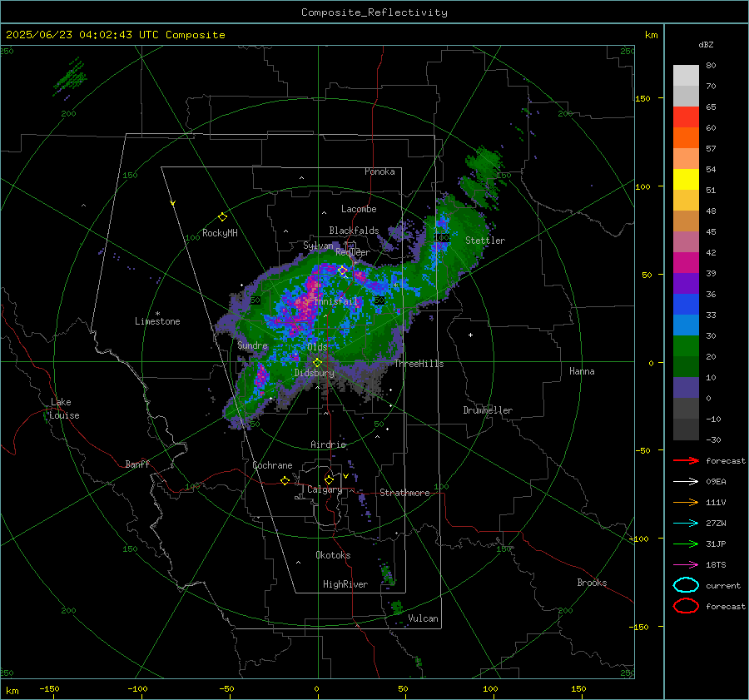
Task: Click the green 30 dBZ color swatch
Action: [686, 346]
